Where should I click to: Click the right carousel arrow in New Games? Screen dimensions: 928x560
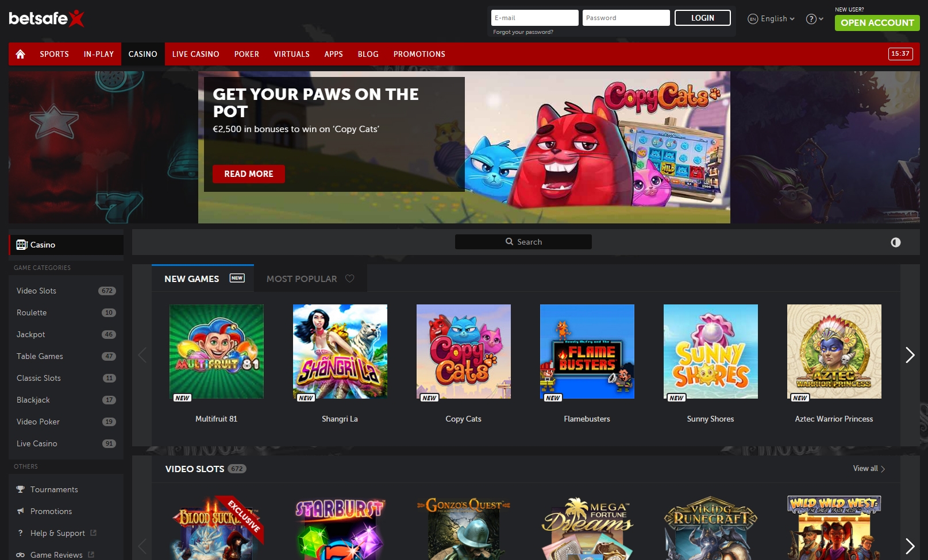(x=910, y=355)
